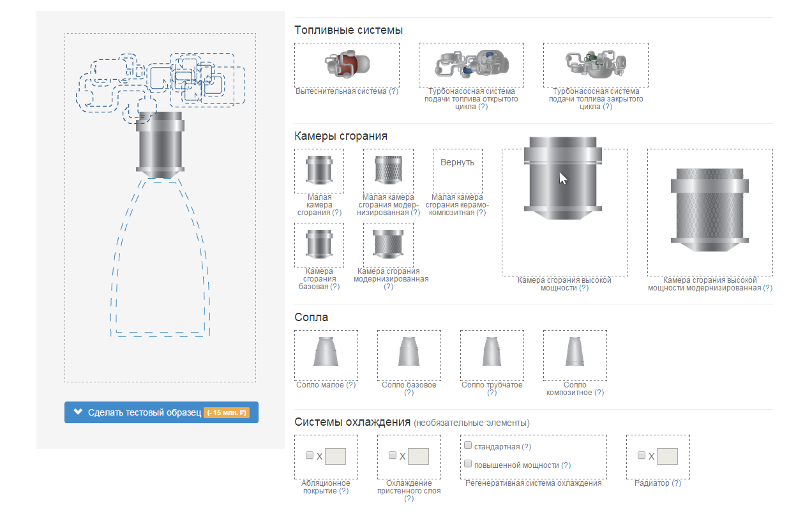
Task: Choose the open-cycle turbopump fuel system image
Action: (471, 64)
